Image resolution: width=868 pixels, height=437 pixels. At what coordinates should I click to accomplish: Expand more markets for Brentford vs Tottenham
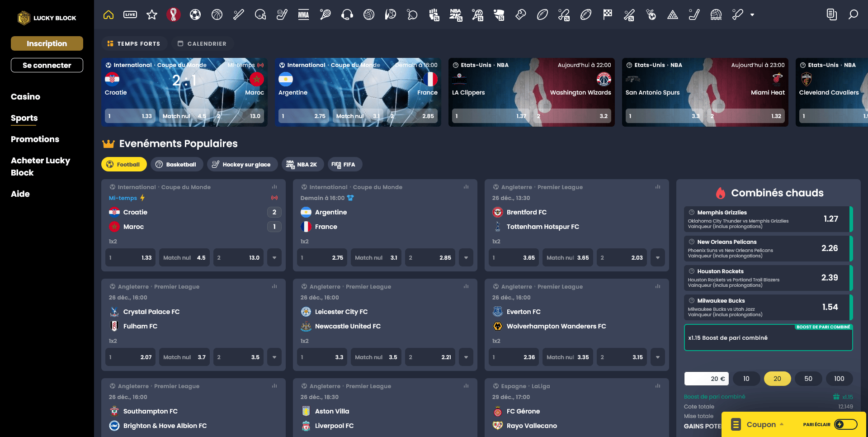pyautogui.click(x=658, y=257)
